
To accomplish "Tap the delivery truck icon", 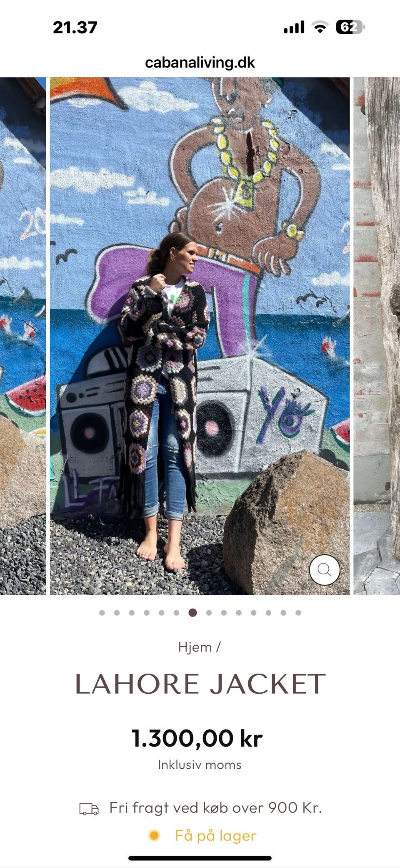I will coord(89,810).
